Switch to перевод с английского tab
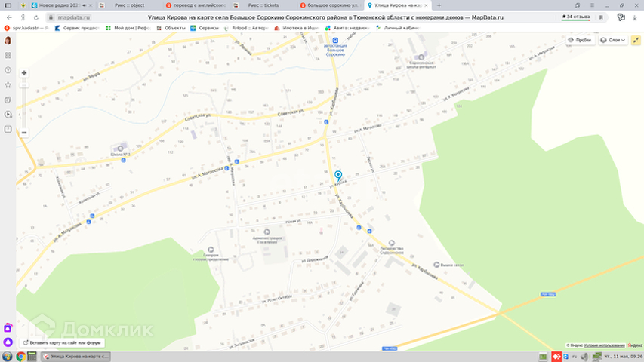Screen dimensions: 644x362 pos(196,5)
